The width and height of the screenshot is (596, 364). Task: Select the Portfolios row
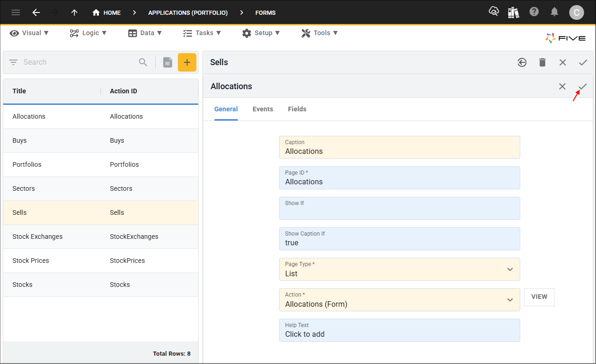[x=101, y=164]
